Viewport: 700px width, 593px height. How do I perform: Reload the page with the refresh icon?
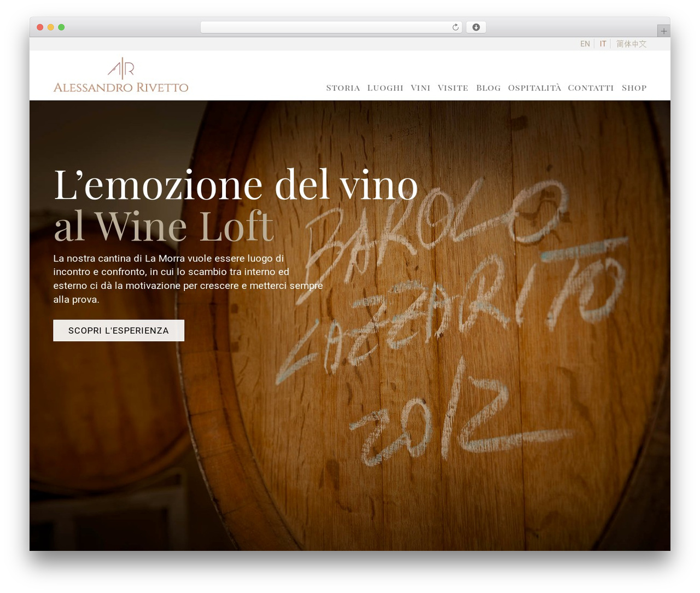455,27
